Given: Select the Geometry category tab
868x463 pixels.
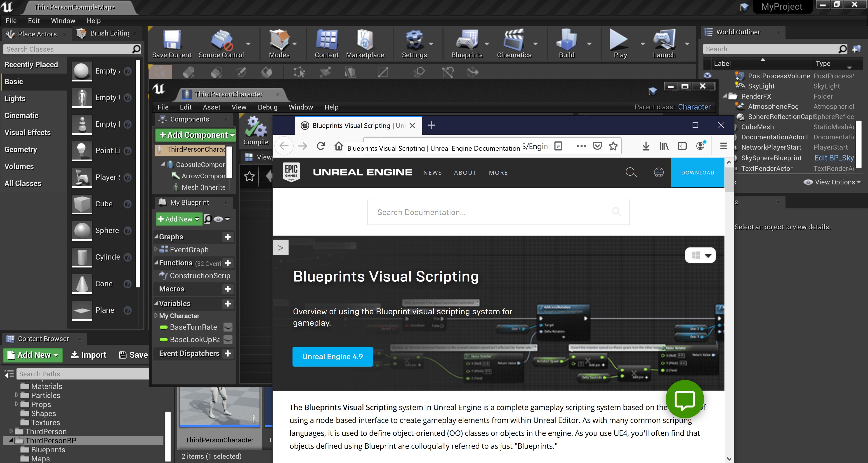Looking at the screenshot, I should point(21,149).
